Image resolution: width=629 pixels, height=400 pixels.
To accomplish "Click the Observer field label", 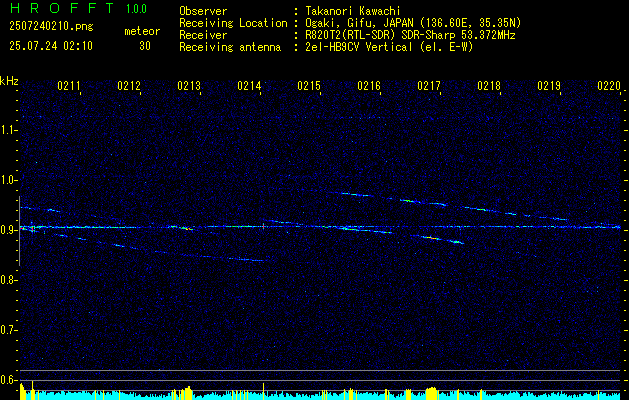I will click(x=203, y=11).
